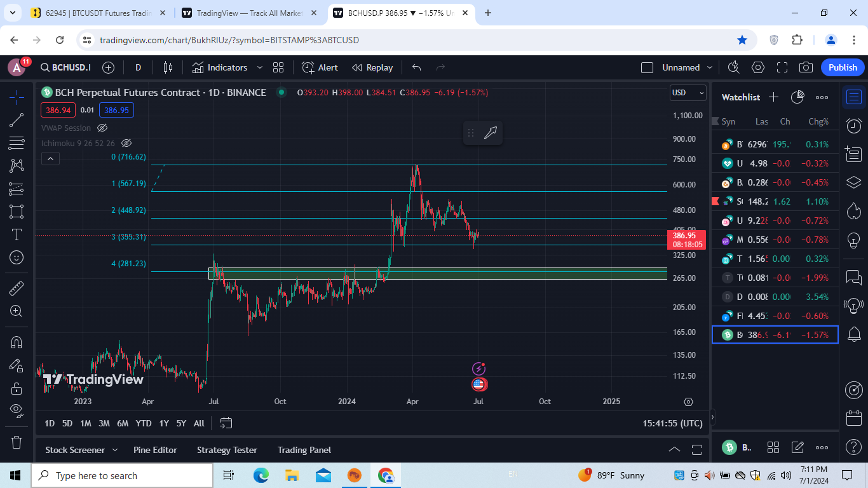This screenshot has height=488, width=868.
Task: Expand the indicators favorites dropdown arrow
Action: coord(259,67)
